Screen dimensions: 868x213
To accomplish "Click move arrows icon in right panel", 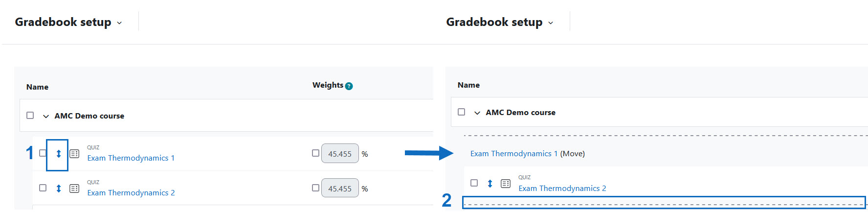I will (490, 184).
